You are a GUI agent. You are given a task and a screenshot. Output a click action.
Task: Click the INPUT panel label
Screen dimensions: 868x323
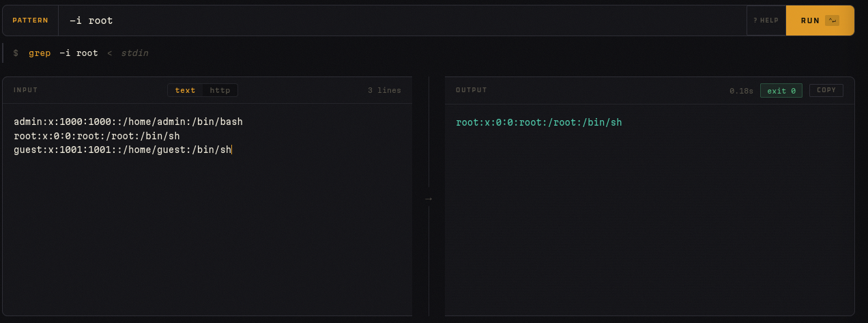tap(26, 90)
